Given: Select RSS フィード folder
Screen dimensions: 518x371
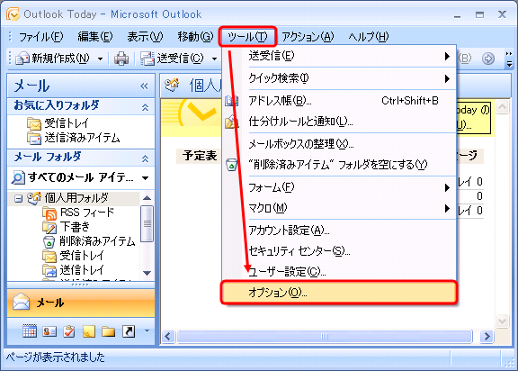Looking at the screenshot, I should 87,212.
